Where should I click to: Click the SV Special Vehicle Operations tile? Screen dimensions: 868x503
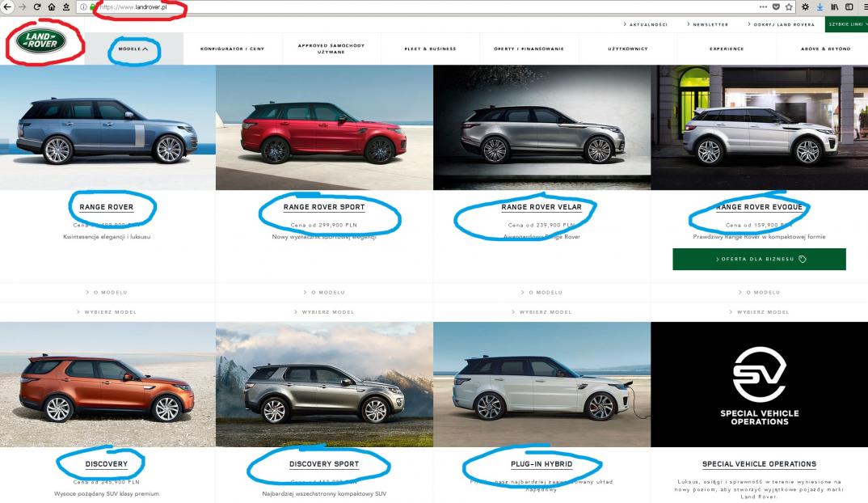(x=760, y=384)
